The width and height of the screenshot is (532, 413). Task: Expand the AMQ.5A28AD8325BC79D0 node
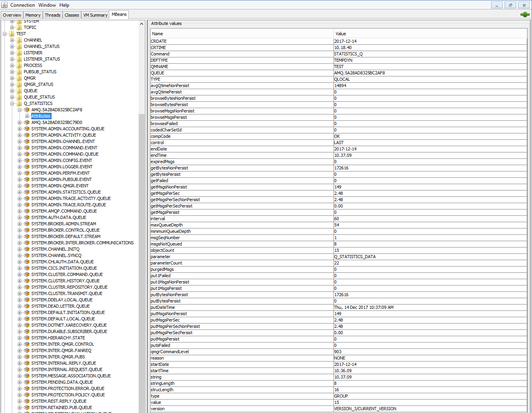coord(20,122)
